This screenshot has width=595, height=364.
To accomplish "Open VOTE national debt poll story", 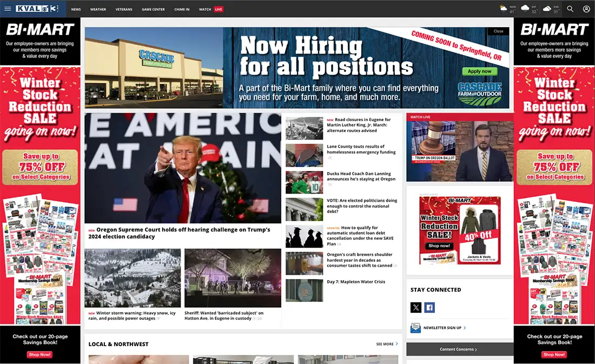I will 362,206.
